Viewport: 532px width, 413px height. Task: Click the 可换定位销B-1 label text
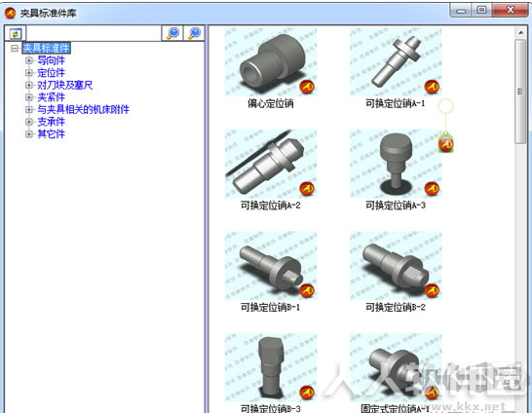click(271, 307)
